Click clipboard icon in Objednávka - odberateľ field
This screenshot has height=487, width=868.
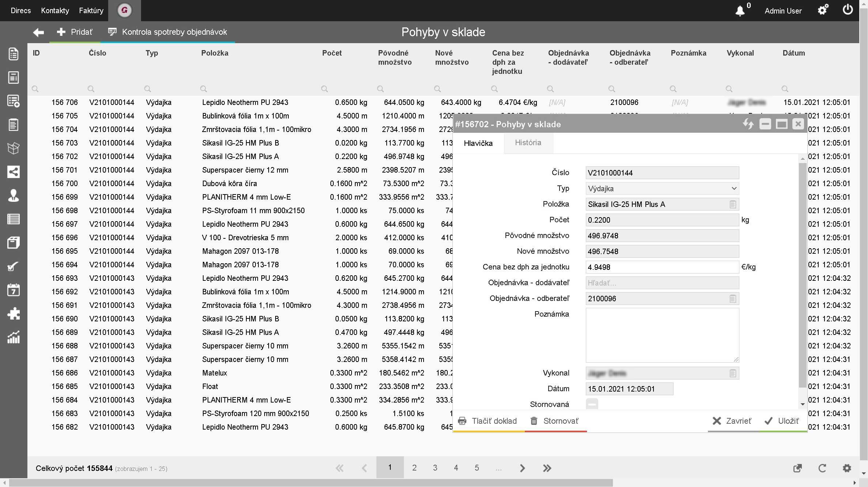tap(733, 299)
